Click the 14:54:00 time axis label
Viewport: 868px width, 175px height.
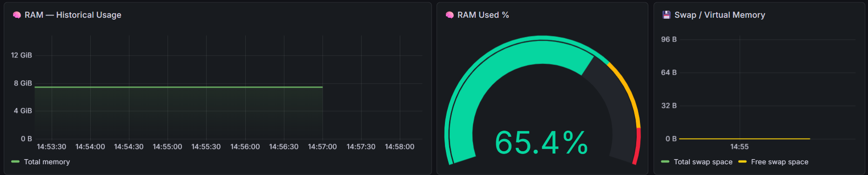(x=90, y=147)
